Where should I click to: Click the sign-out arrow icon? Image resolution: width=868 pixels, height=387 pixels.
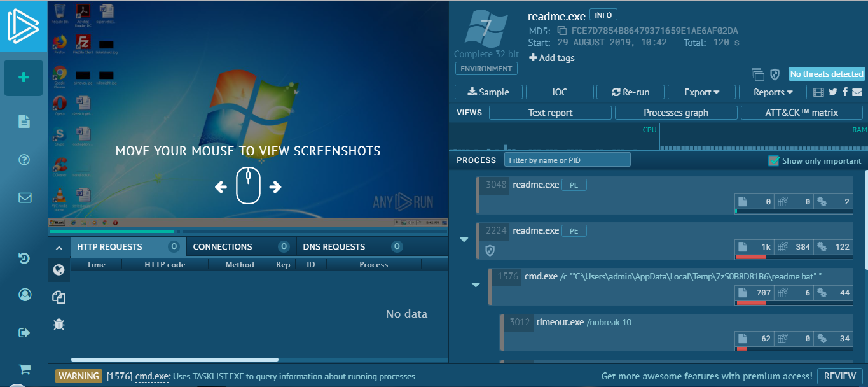(25, 332)
